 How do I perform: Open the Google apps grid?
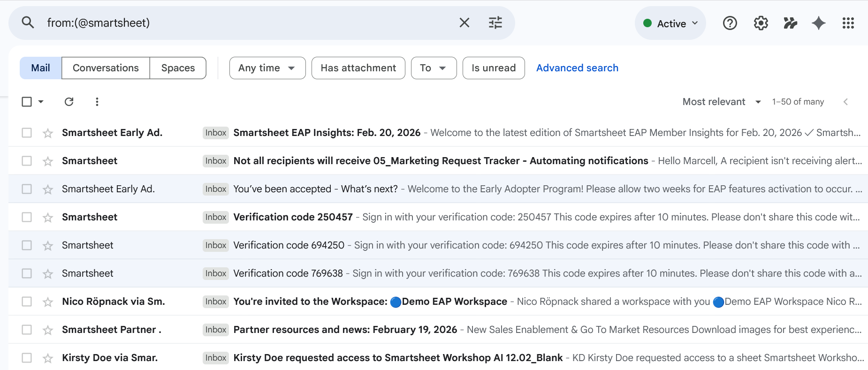848,23
